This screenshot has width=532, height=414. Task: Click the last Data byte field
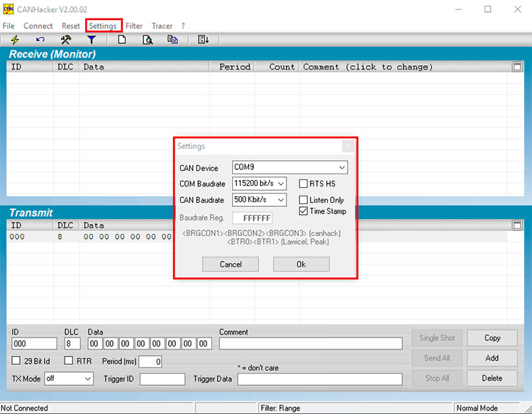[x=205, y=344]
